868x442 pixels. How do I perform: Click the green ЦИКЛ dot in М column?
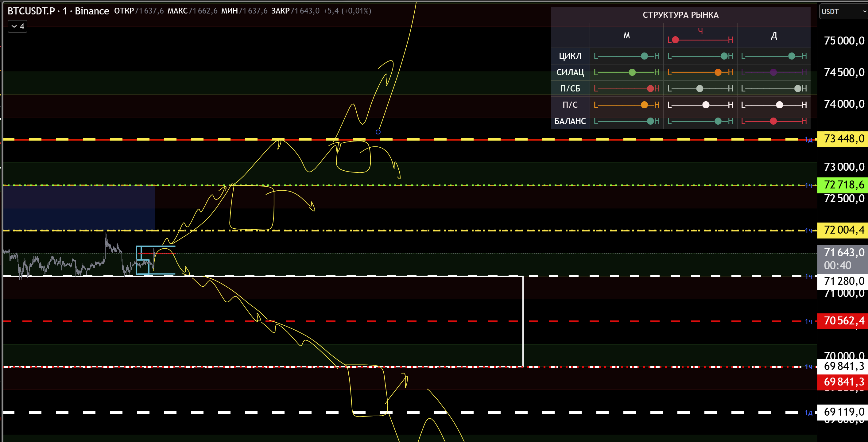[644, 56]
